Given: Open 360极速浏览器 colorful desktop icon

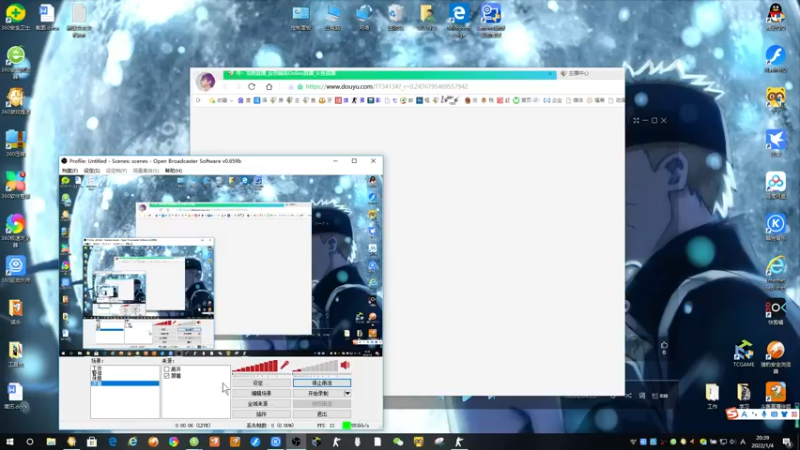Looking at the screenshot, I should [x=15, y=231].
